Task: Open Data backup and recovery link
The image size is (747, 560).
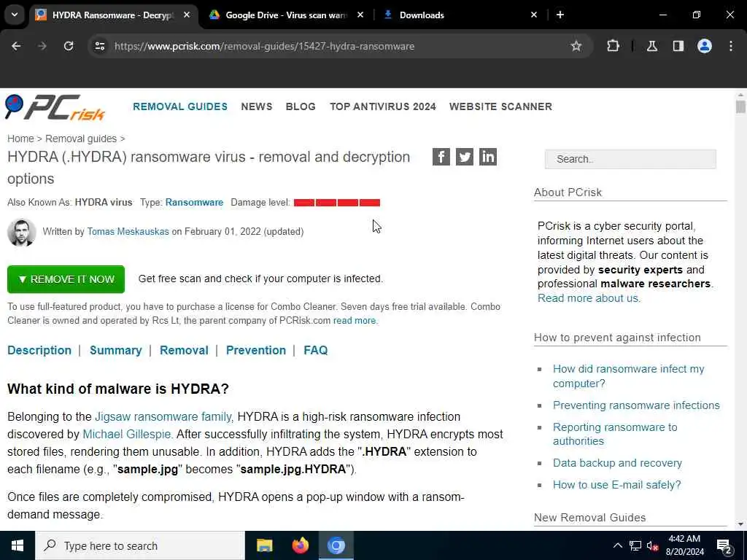Action: click(x=617, y=463)
